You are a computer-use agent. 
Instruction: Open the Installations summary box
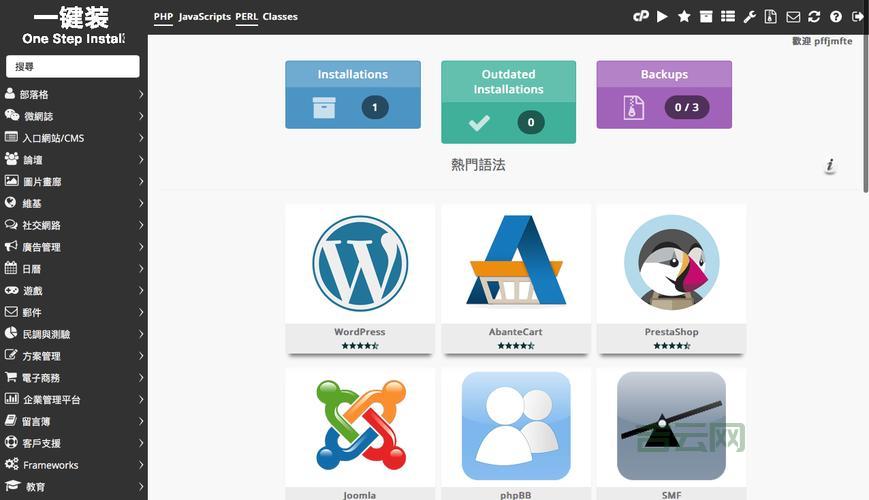click(x=352, y=95)
